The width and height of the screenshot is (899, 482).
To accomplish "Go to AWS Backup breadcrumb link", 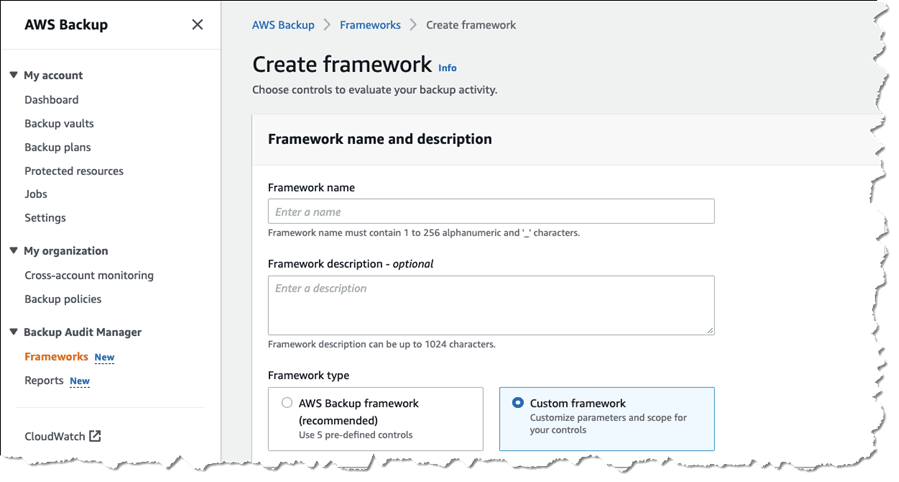I will point(283,25).
